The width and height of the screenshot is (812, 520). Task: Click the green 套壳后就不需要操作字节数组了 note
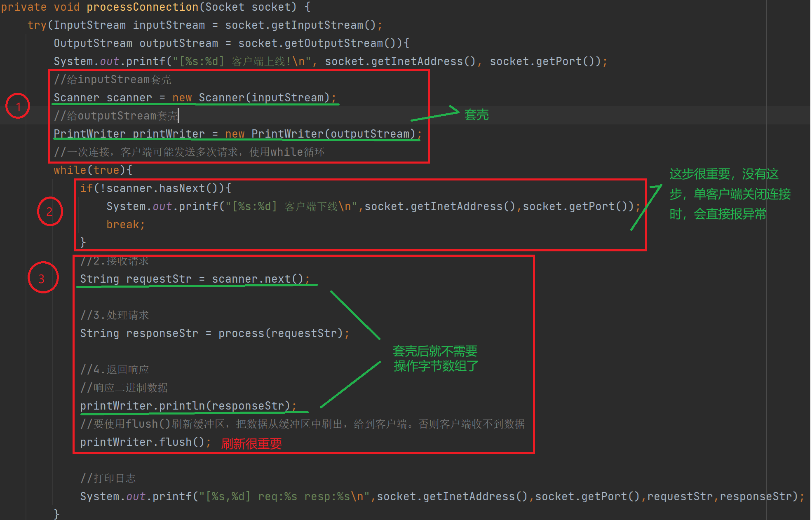[435, 358]
